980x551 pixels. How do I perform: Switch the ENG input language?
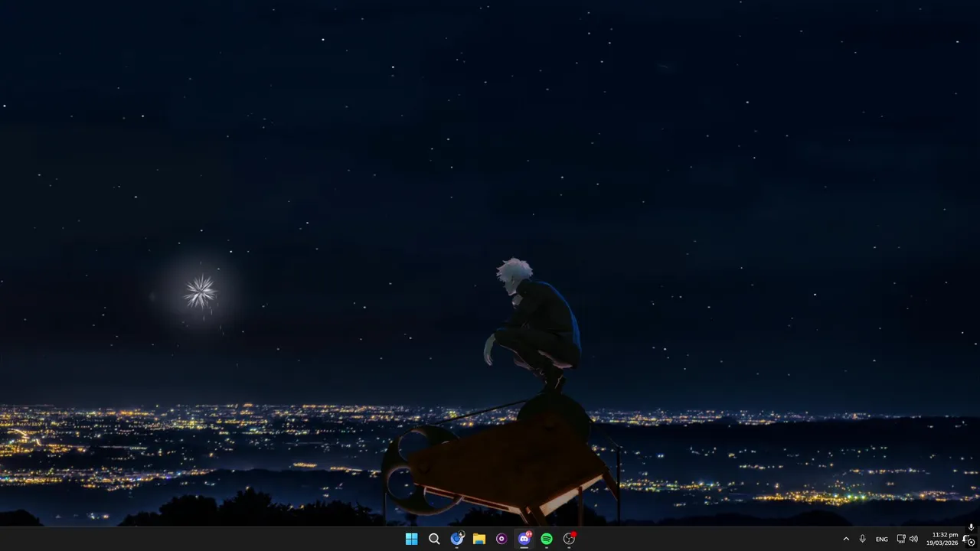click(x=882, y=539)
